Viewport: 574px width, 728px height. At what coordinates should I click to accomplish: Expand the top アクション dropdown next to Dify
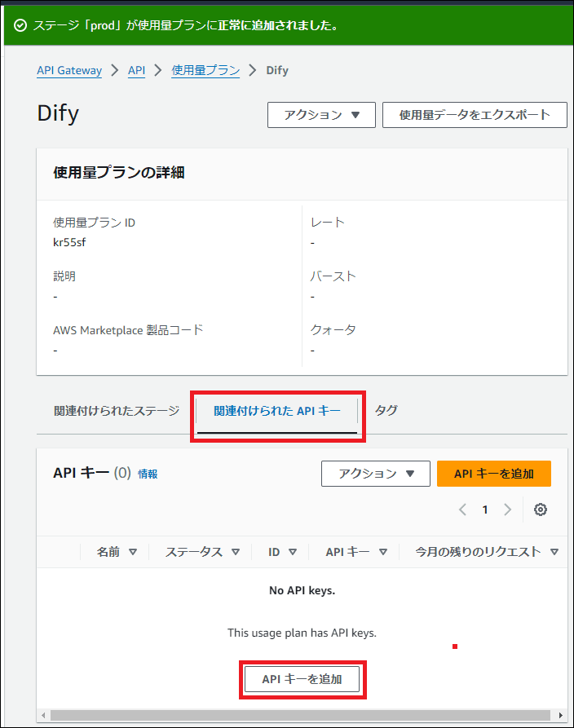click(x=321, y=115)
